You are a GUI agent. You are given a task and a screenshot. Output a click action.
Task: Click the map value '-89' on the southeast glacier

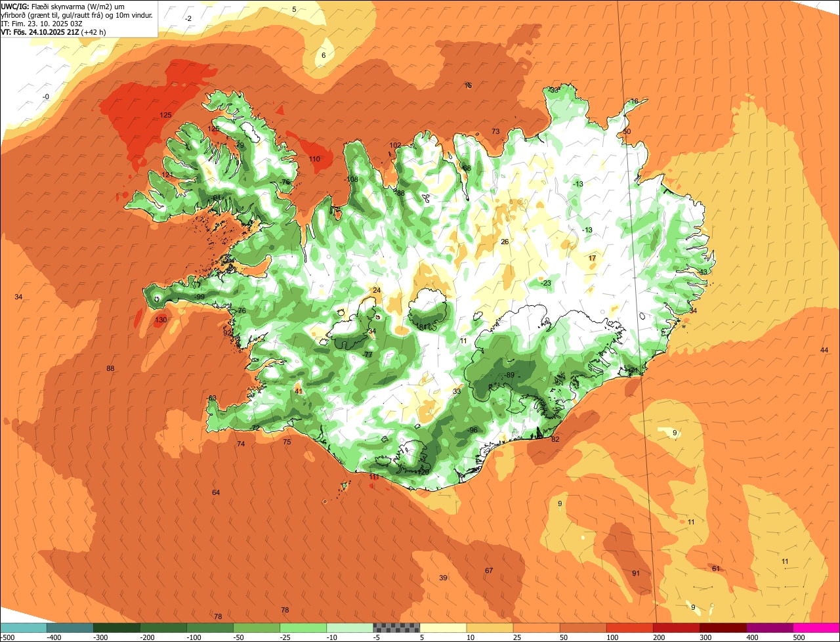click(509, 375)
